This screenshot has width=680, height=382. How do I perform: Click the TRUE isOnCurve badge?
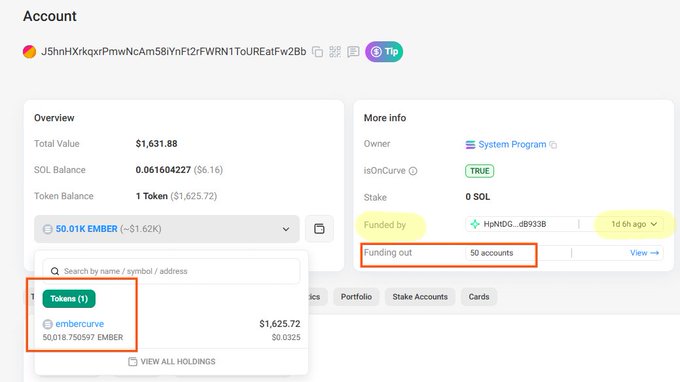(x=480, y=171)
